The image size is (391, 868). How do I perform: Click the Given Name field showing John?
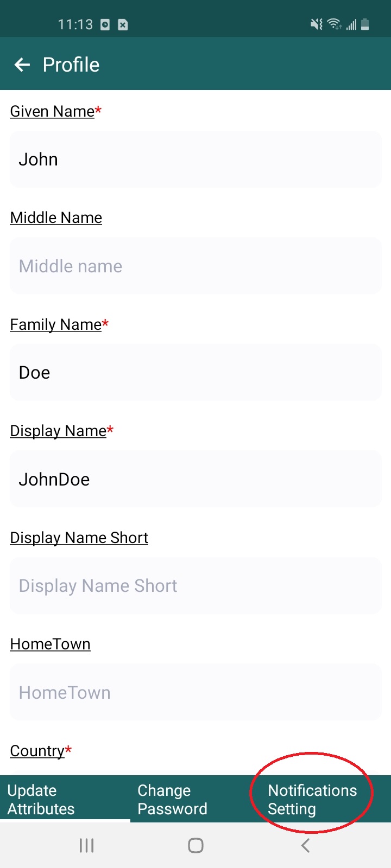click(195, 159)
